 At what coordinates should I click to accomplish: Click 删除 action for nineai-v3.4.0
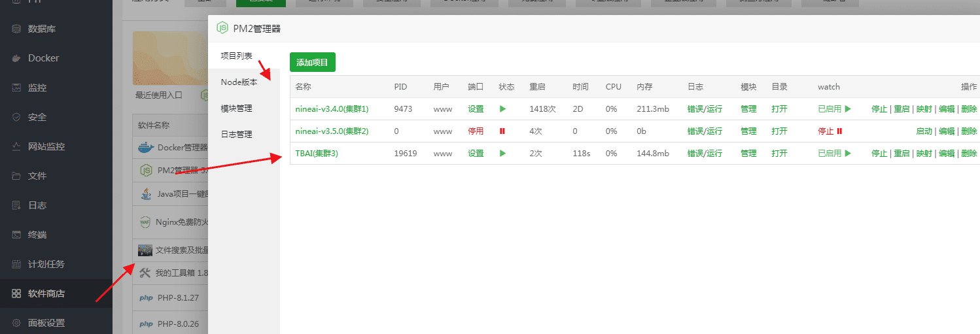969,109
